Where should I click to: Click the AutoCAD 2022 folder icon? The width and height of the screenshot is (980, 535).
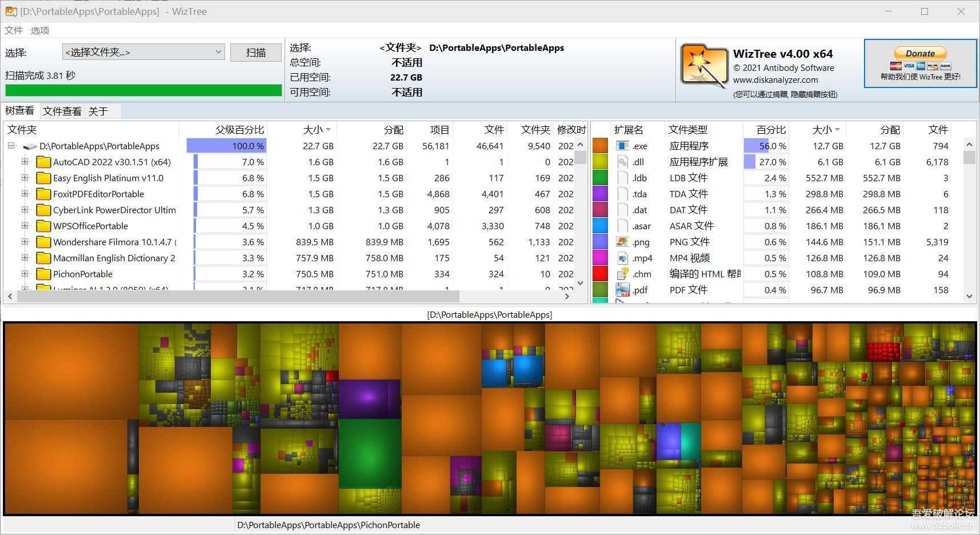[x=43, y=162]
